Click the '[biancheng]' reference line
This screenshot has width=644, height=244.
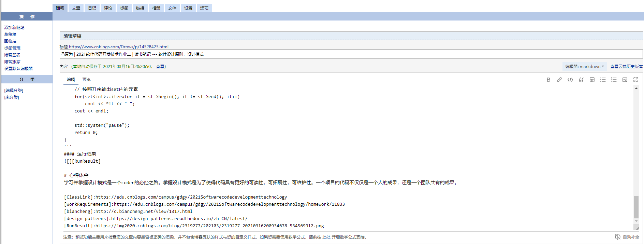(x=128, y=211)
